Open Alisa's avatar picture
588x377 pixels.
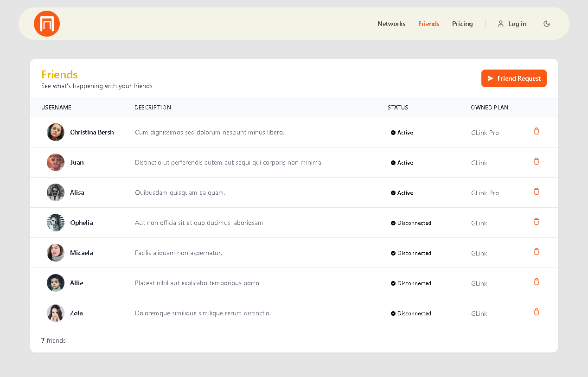(x=56, y=192)
